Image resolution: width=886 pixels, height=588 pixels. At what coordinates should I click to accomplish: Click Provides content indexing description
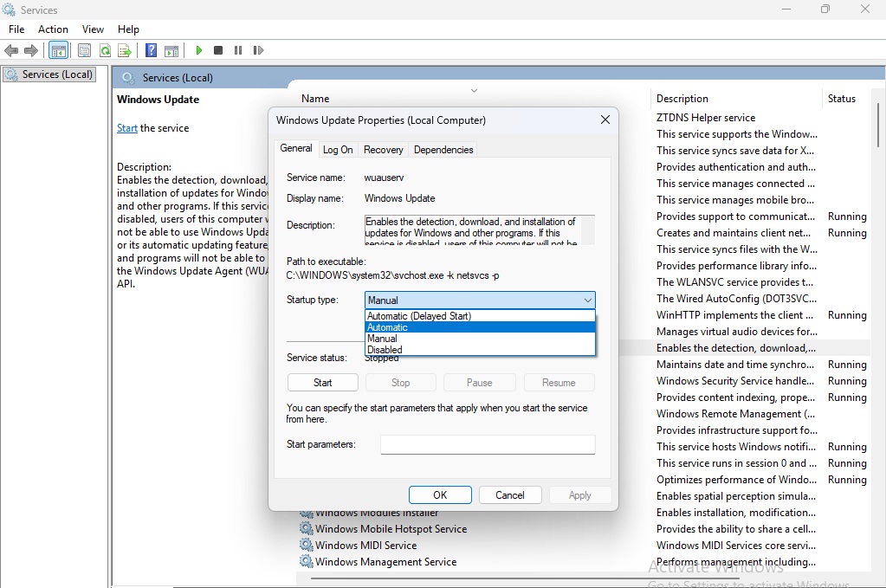(x=735, y=397)
